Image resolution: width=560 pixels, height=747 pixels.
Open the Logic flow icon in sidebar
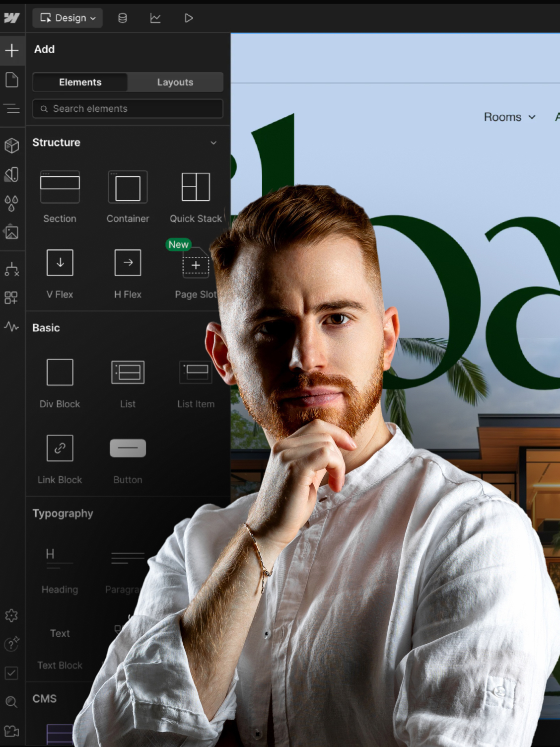click(x=12, y=269)
